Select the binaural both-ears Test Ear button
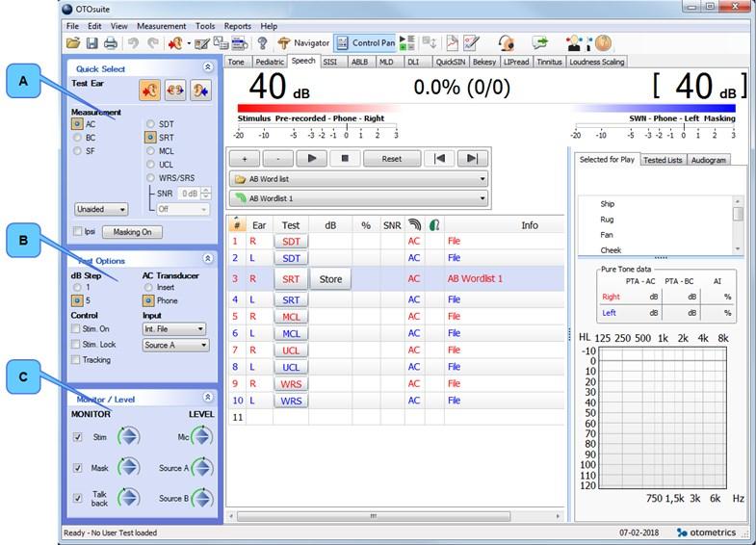This screenshot has width=756, height=545. pyautogui.click(x=175, y=91)
